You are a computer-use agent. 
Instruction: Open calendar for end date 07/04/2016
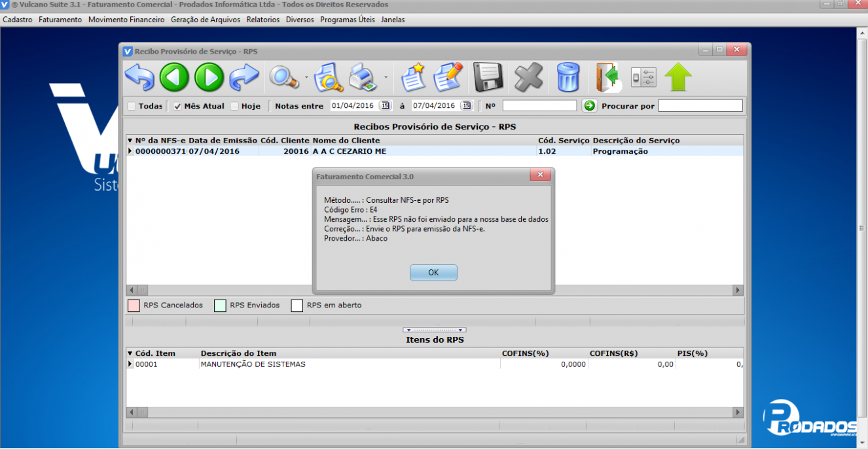(467, 105)
